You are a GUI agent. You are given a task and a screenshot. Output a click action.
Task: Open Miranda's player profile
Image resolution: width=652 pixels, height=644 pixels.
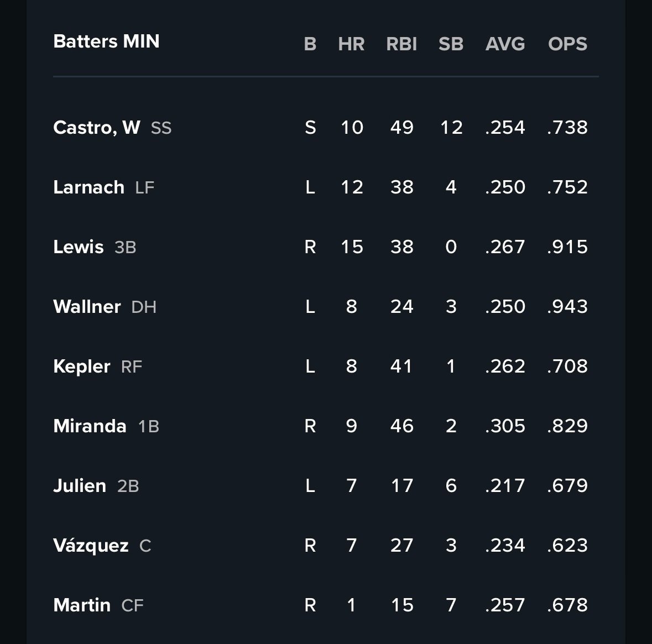pos(90,426)
